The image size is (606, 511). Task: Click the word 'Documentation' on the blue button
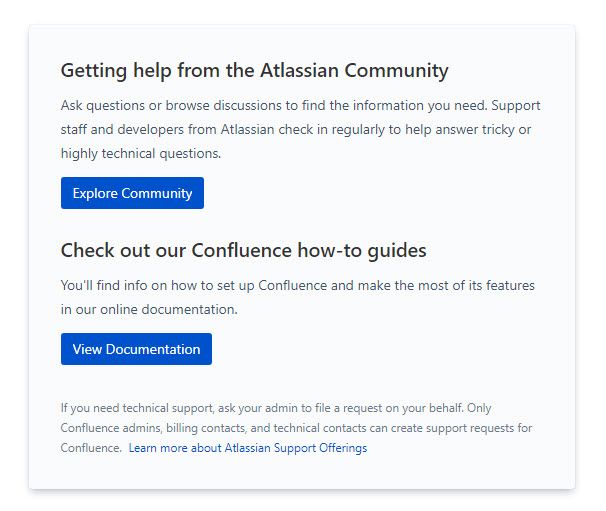(153, 349)
